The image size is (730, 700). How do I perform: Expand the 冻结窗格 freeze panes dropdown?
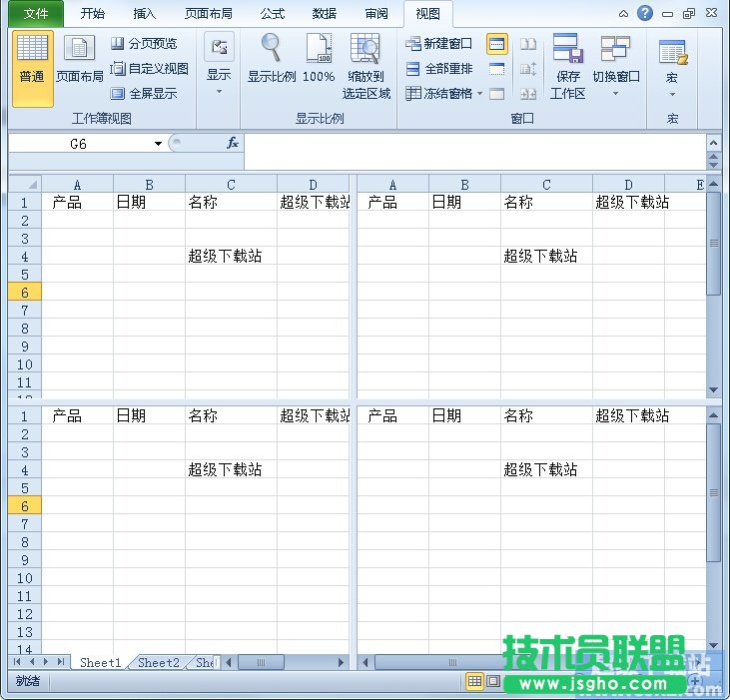[444, 94]
